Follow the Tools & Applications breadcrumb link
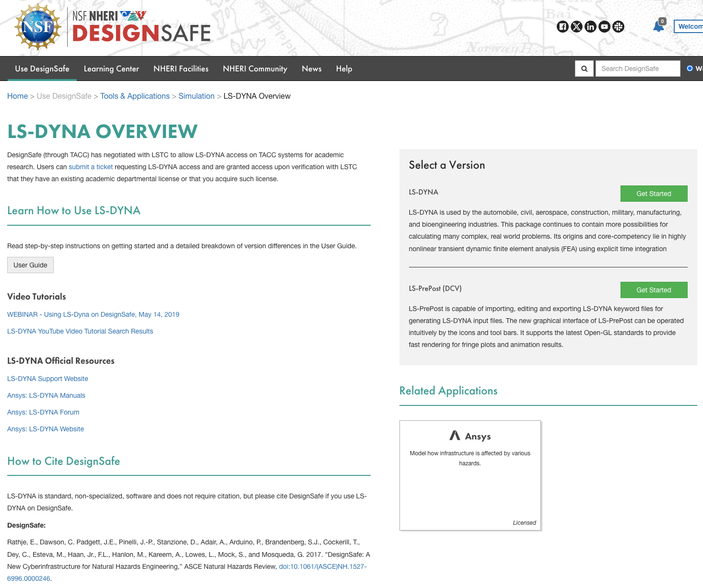 point(135,96)
